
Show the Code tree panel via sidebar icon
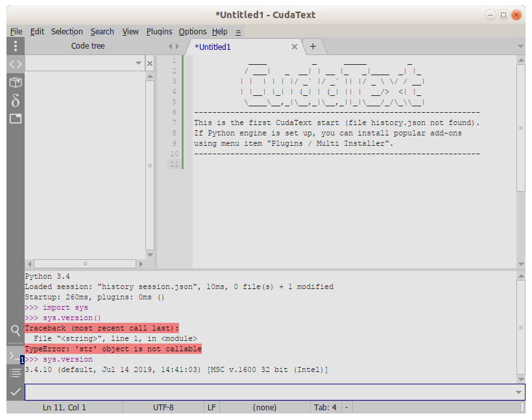[16, 64]
